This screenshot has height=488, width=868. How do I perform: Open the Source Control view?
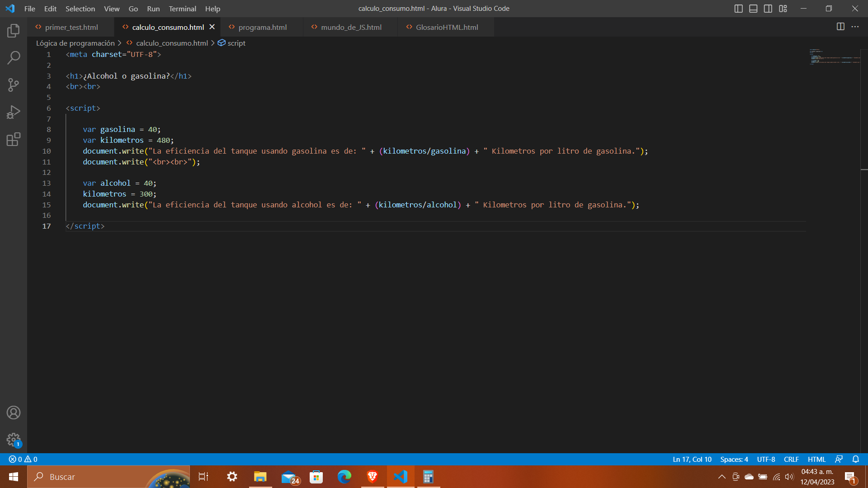point(14,85)
